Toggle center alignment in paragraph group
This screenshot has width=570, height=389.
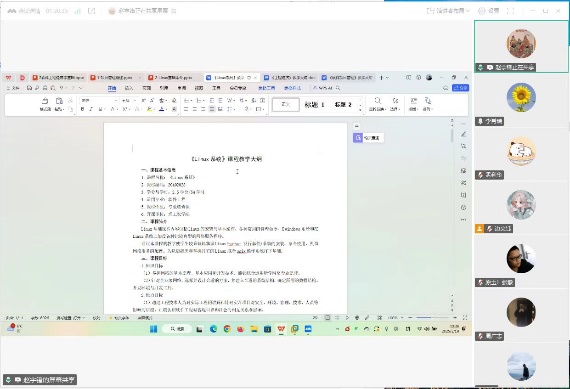(x=194, y=109)
